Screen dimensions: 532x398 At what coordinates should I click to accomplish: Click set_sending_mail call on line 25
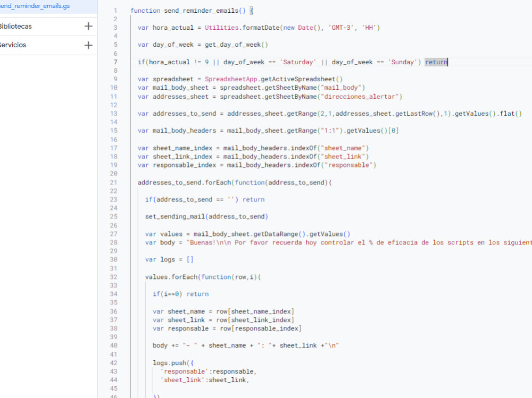tap(206, 217)
